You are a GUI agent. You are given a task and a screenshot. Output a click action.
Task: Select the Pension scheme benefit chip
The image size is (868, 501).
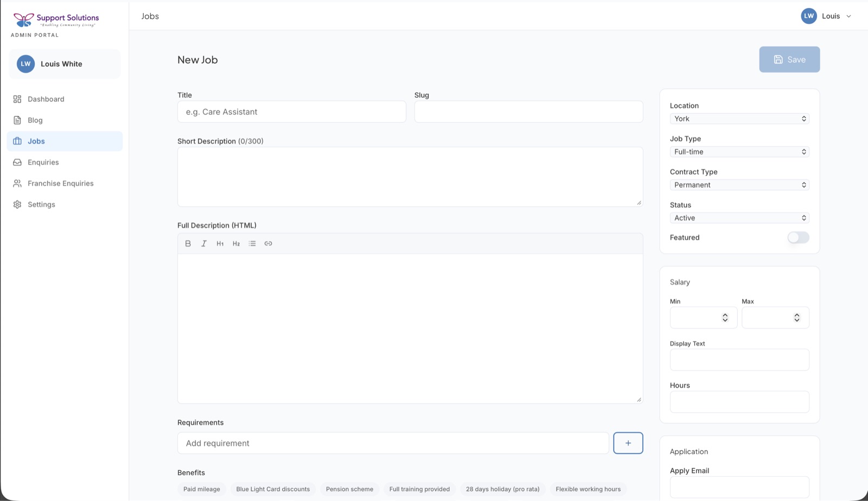(x=349, y=489)
